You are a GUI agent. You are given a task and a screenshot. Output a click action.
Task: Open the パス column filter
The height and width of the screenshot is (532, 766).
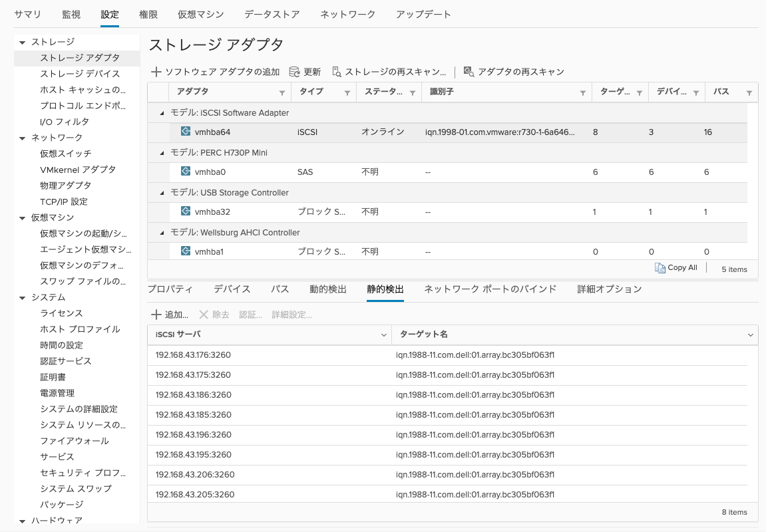pos(749,92)
